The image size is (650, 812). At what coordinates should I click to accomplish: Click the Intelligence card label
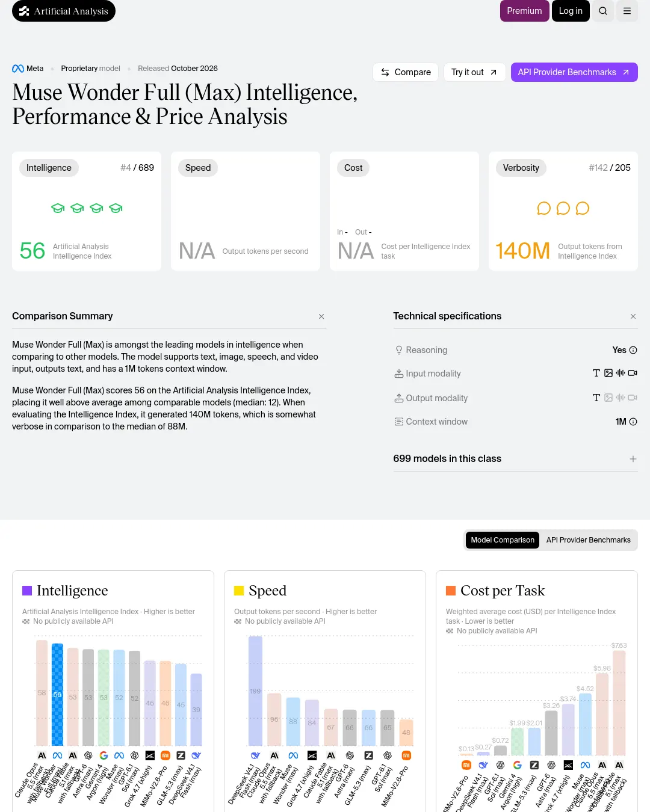point(49,168)
